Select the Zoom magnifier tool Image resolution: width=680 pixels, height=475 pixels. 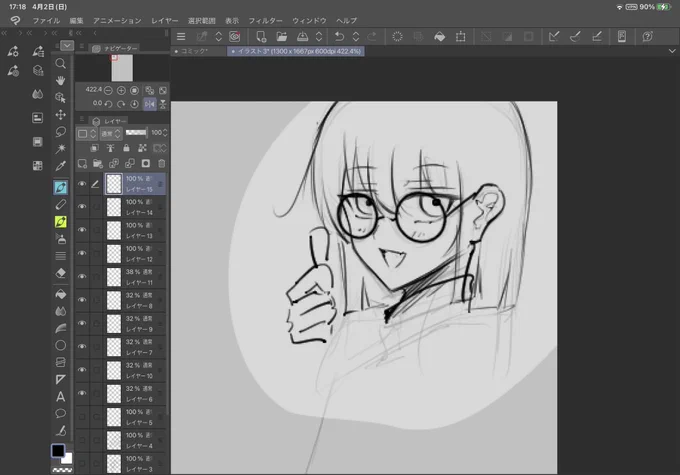click(x=61, y=63)
